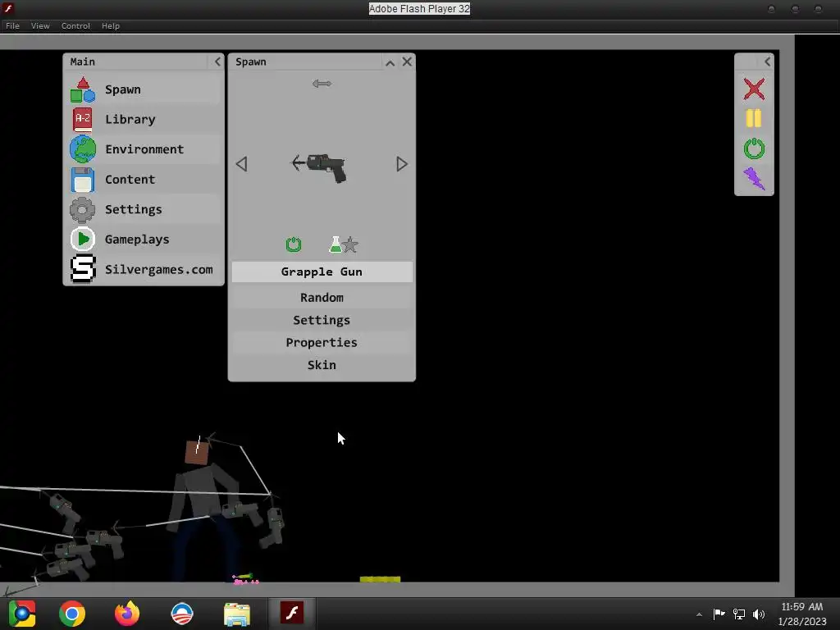Click the Settings gear icon in Main

pyautogui.click(x=83, y=209)
